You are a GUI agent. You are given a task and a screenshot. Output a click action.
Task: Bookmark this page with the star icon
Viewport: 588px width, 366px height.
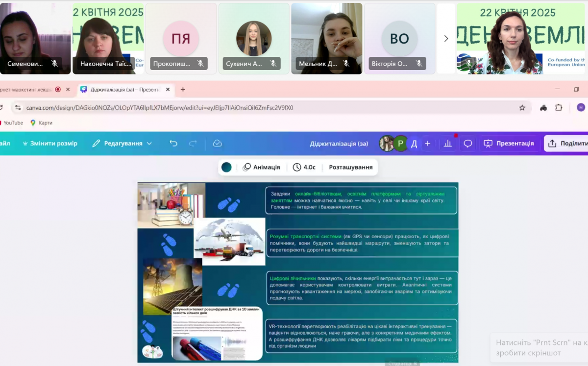(522, 108)
